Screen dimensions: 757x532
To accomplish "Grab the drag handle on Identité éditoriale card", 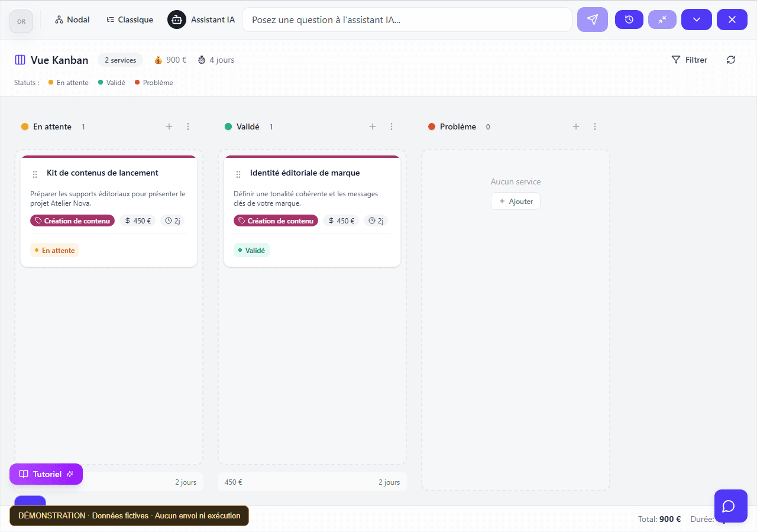I will pyautogui.click(x=238, y=174).
